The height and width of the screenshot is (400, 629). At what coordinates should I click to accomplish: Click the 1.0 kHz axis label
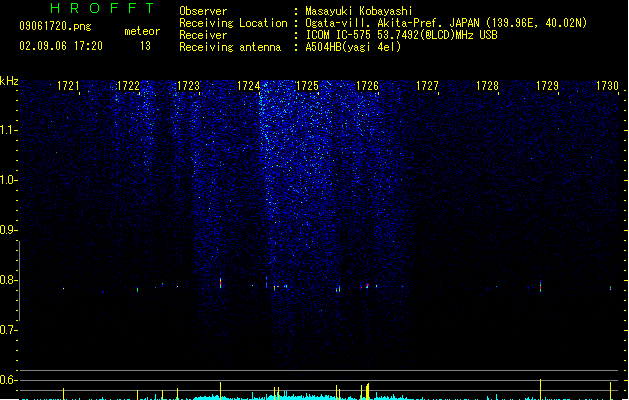click(x=8, y=180)
